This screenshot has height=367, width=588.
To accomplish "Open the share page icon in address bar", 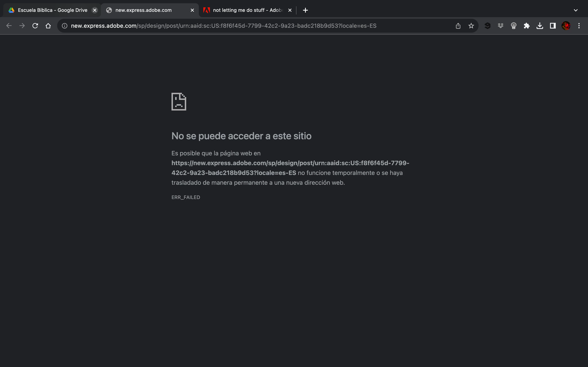I will [x=458, y=26].
